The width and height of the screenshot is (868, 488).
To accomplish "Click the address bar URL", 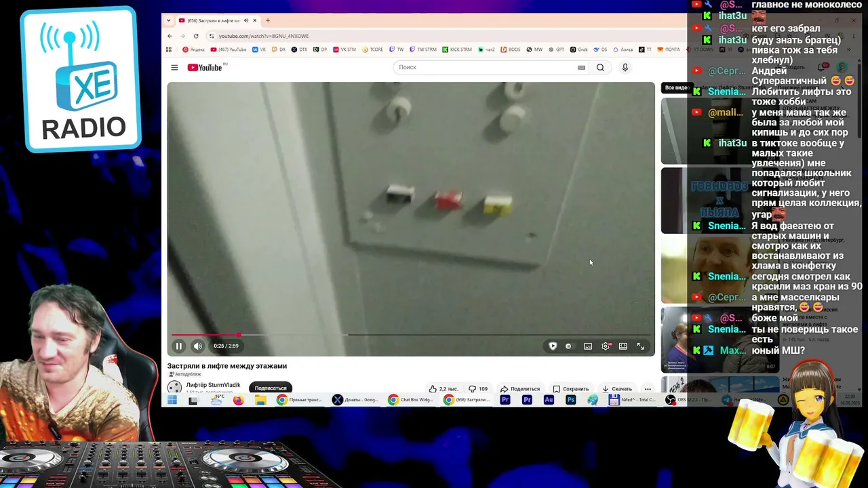I will (x=264, y=36).
